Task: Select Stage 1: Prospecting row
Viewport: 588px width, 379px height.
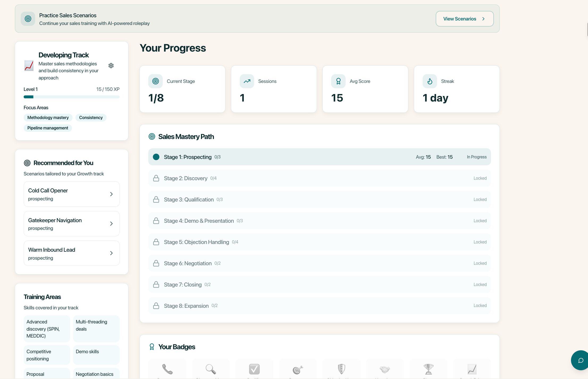Action: coord(320,157)
